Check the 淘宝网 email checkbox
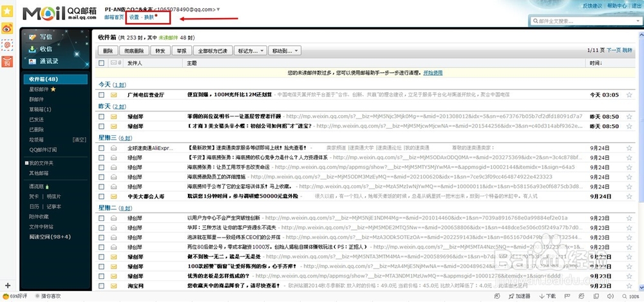The width and height of the screenshot is (644, 302). [x=102, y=285]
